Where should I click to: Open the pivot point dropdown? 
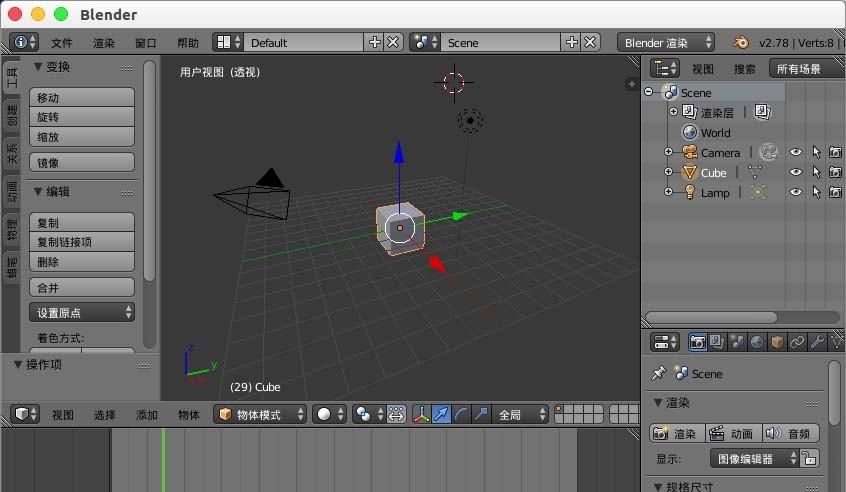(x=369, y=414)
